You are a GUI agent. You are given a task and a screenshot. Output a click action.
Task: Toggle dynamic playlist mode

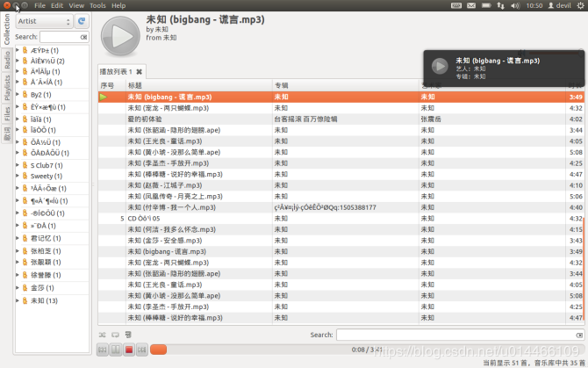point(128,335)
